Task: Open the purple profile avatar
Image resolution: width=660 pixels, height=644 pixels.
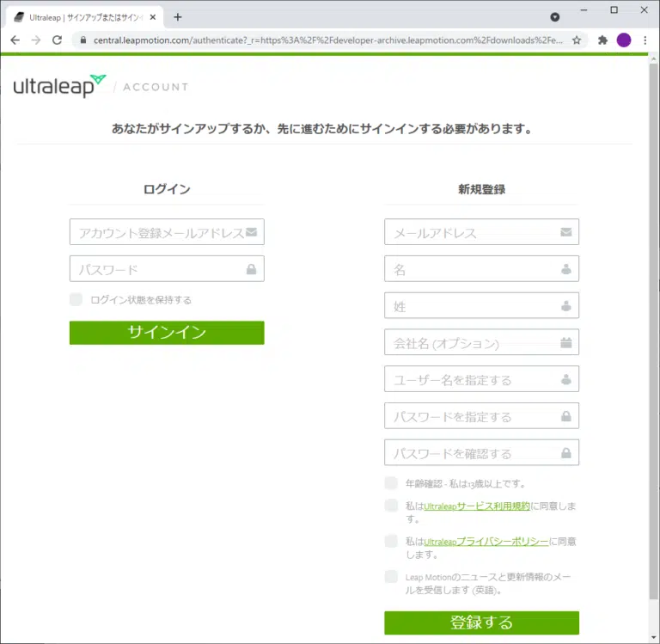Action: click(624, 40)
